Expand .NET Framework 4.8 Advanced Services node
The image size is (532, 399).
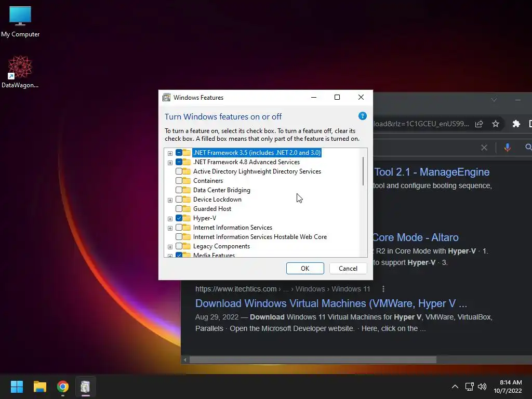pyautogui.click(x=170, y=163)
